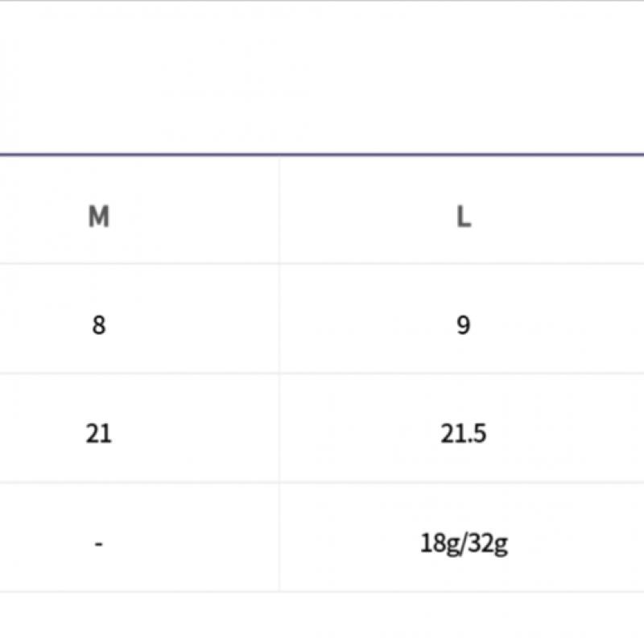The width and height of the screenshot is (644, 644).
Task: Click the row border between L and 9
Action: tap(463, 263)
